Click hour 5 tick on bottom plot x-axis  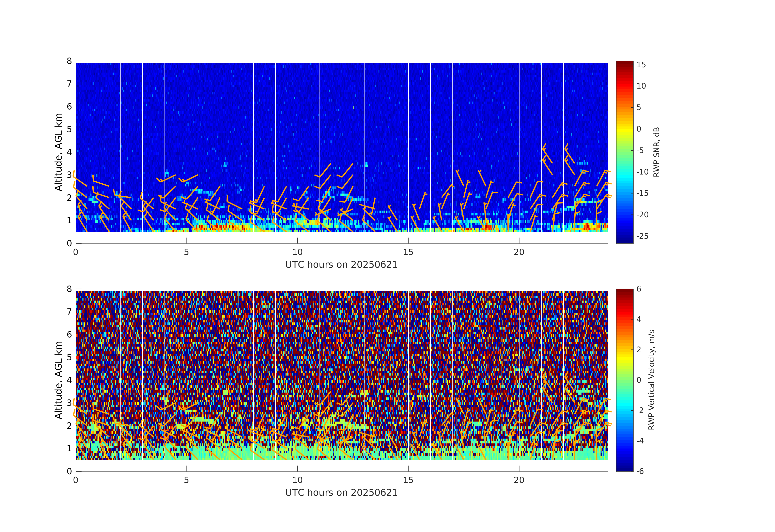coord(186,480)
